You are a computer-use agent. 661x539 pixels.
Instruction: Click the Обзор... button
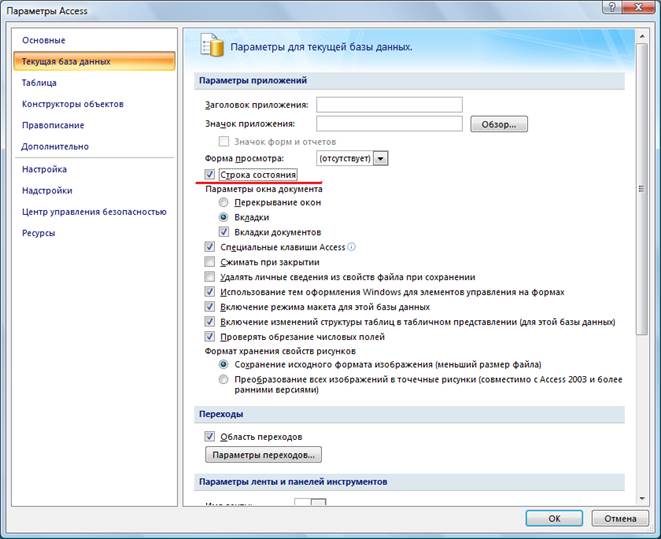(499, 124)
